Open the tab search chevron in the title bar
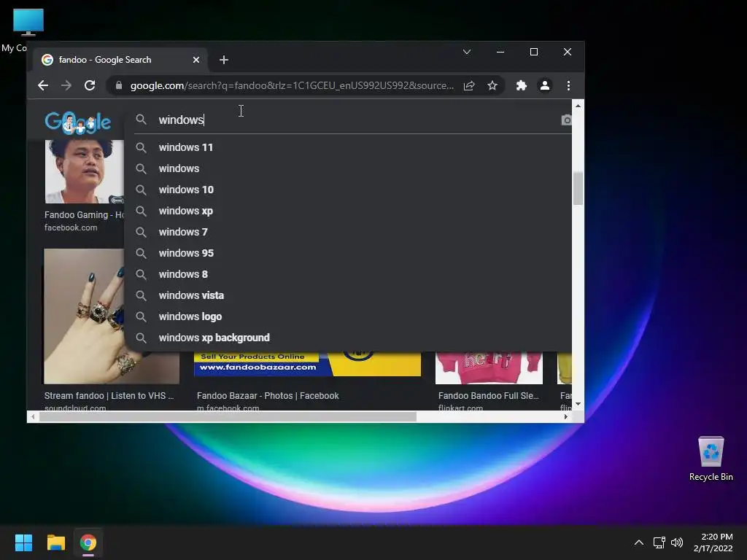 [x=467, y=52]
